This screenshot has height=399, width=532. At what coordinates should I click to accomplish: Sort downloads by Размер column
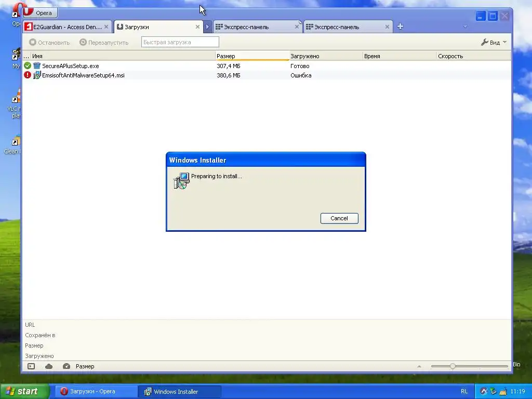coord(252,56)
